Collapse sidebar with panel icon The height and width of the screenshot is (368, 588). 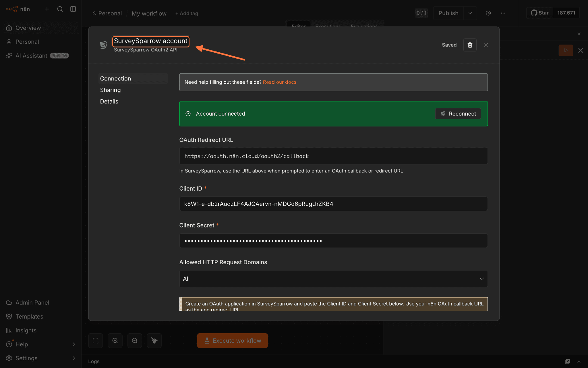(73, 9)
